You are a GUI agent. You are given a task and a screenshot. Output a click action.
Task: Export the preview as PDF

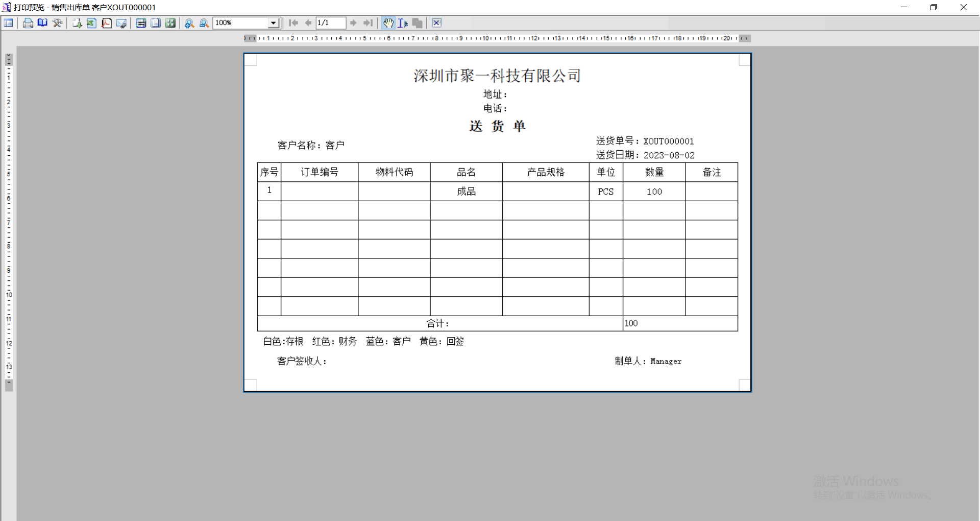pos(106,23)
